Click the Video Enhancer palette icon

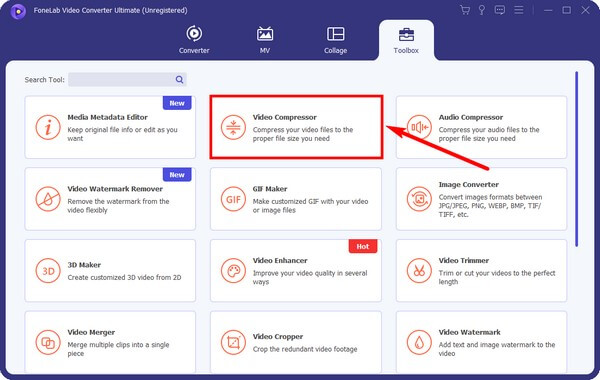[x=233, y=271]
